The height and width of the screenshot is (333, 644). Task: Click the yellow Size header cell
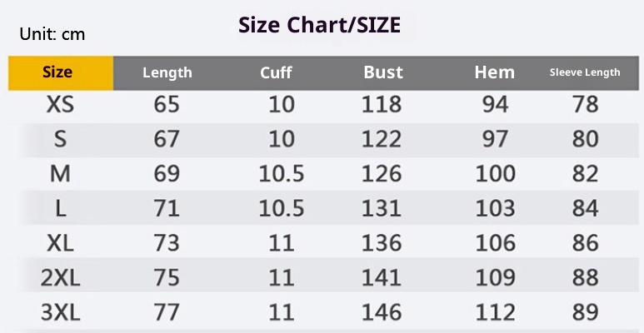57,72
